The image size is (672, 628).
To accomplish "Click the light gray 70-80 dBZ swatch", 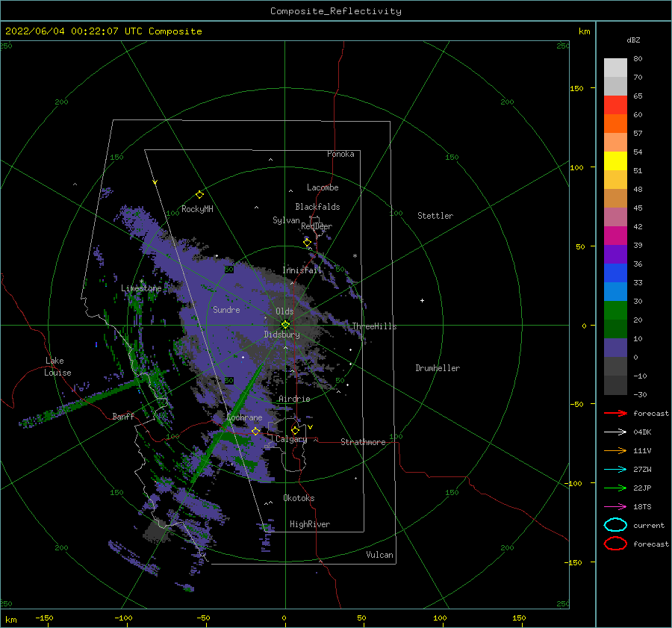I will tap(615, 68).
